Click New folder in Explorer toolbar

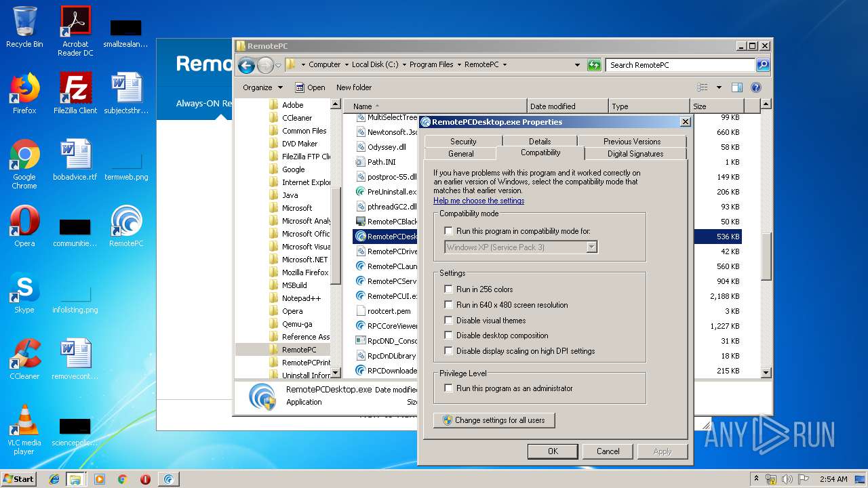354,87
